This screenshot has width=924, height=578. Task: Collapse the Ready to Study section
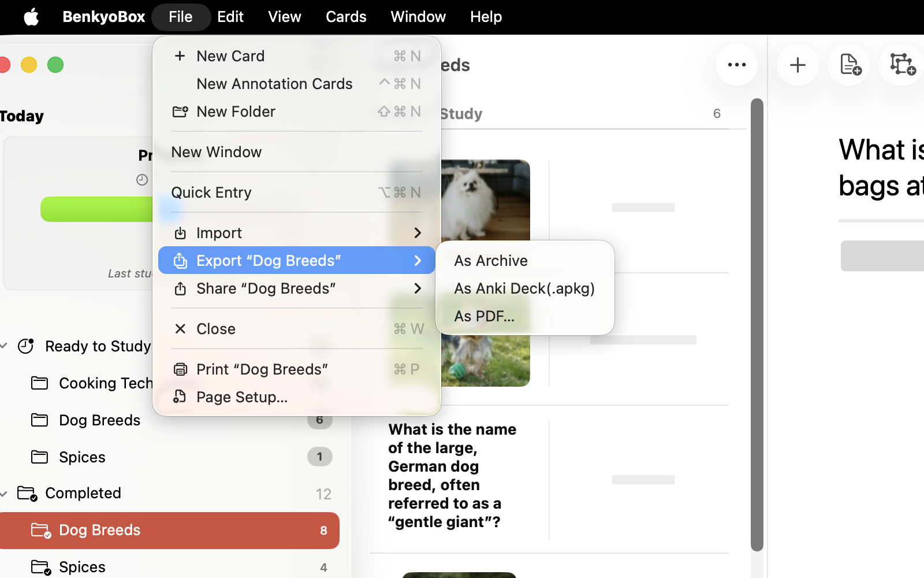[x=4, y=346]
